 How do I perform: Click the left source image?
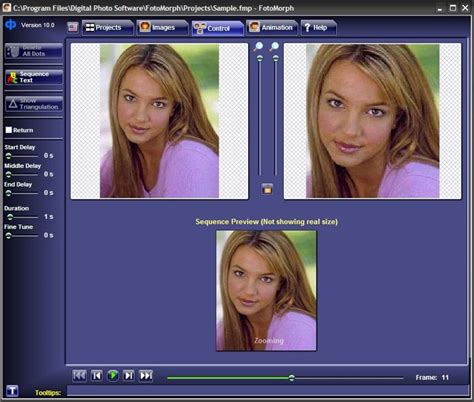point(159,121)
